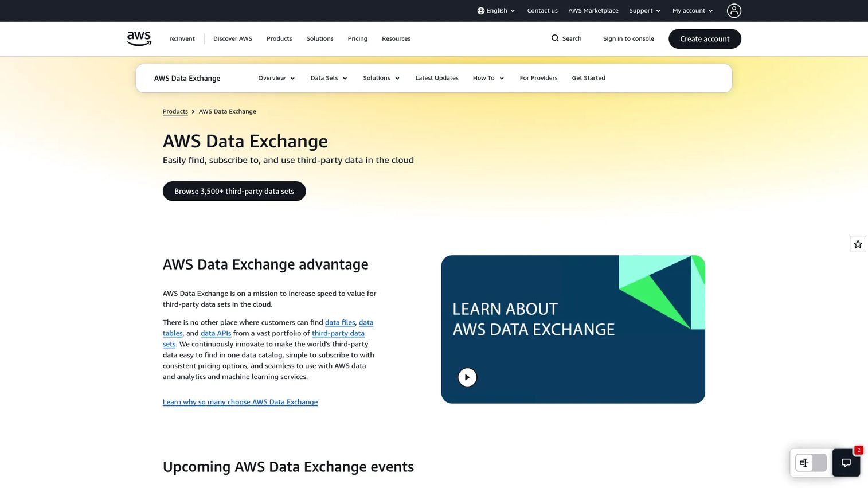Open the AWS Marketplace link

593,11
